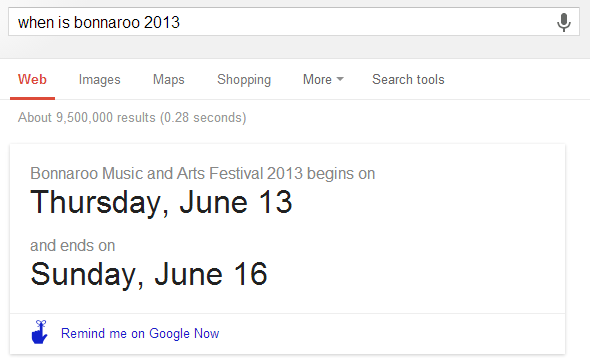The height and width of the screenshot is (360, 590).
Task: Click the 'About 9,500,000 results' text
Action: (87, 117)
